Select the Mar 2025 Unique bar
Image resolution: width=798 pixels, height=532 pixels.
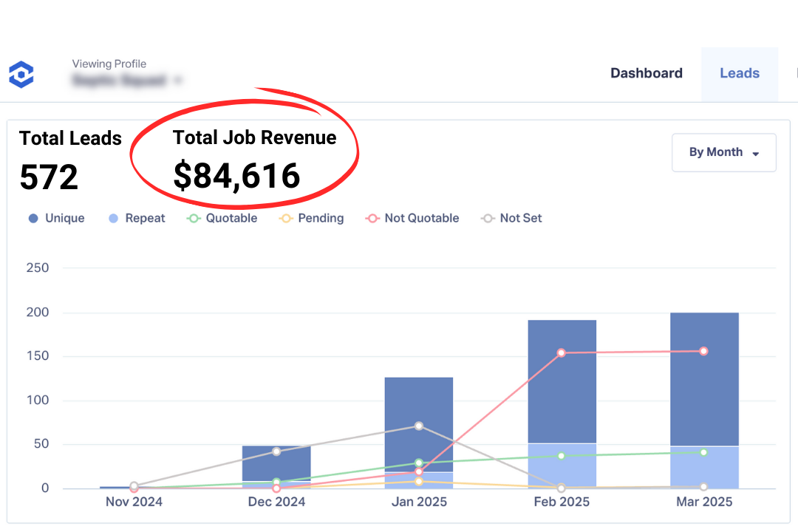(x=704, y=379)
